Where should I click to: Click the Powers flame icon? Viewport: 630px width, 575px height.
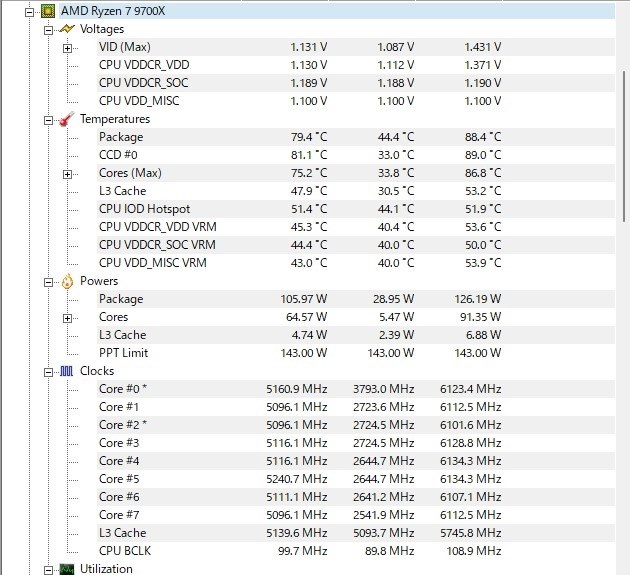67,281
